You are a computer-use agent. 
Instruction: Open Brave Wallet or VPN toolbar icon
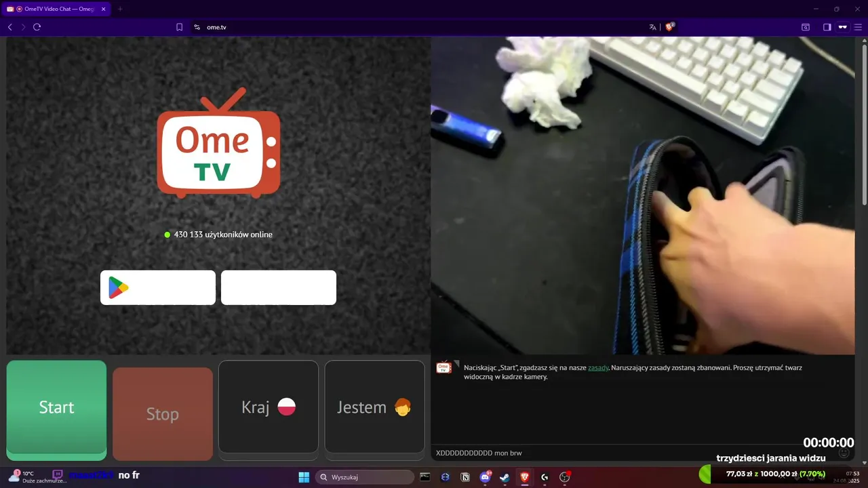[x=843, y=27]
